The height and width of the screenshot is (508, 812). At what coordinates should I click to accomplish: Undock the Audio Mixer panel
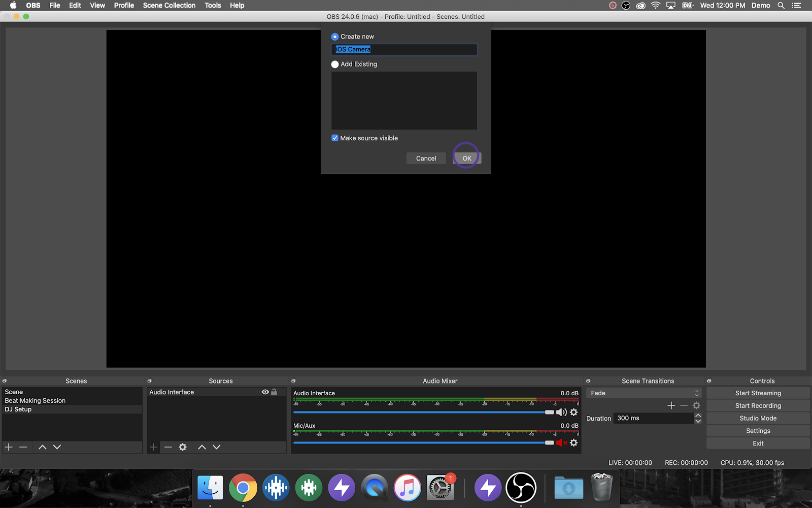coord(293,380)
